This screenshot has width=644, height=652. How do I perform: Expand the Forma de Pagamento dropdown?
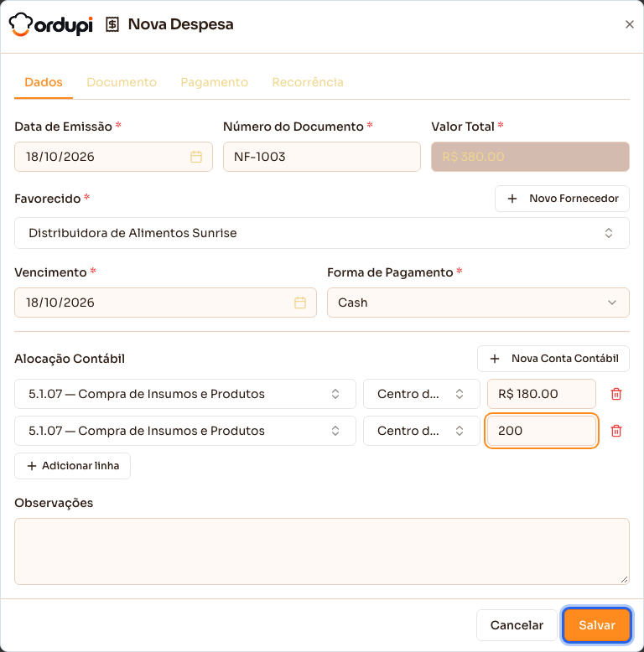478,303
